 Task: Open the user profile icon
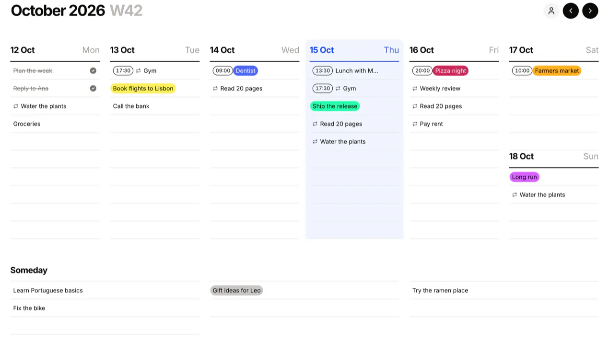click(x=551, y=11)
